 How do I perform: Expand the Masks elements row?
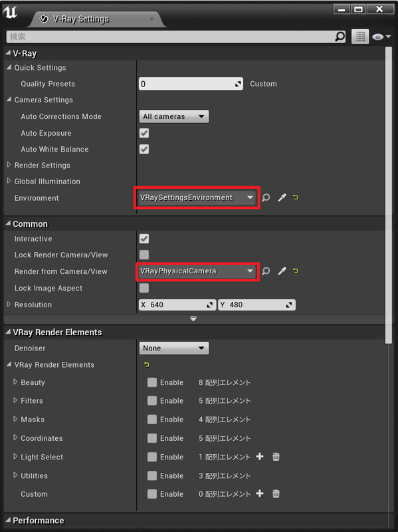pos(15,419)
